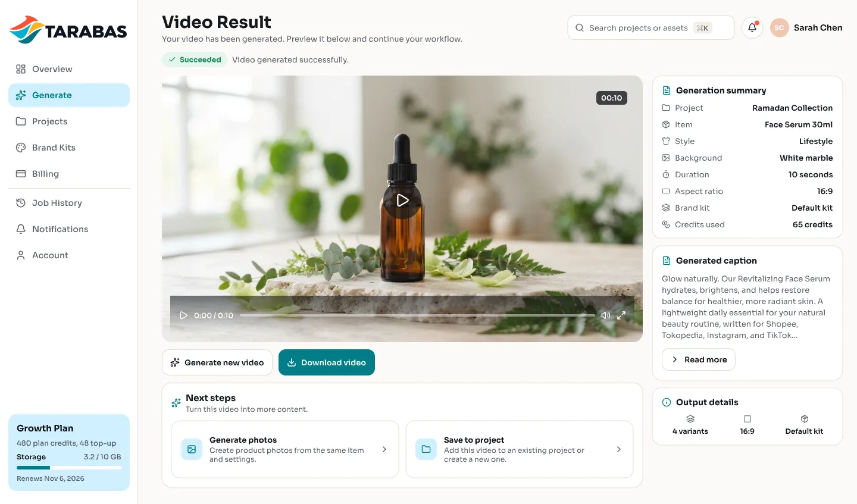
Task: Focus the Search projects or assets field
Action: point(651,28)
